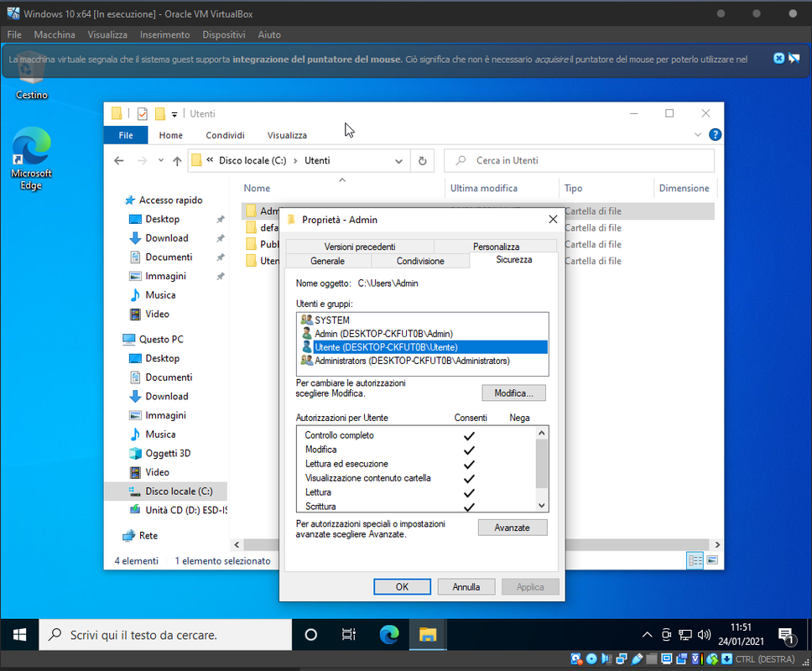Open Unità CD (D:) drive
812x671 pixels.
click(x=177, y=510)
